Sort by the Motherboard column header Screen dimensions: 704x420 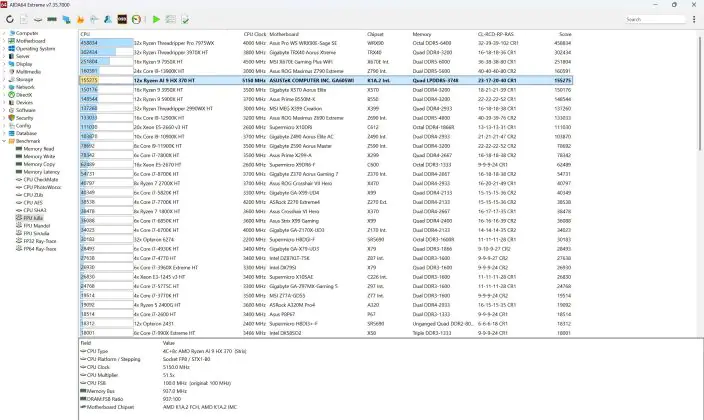(284, 34)
